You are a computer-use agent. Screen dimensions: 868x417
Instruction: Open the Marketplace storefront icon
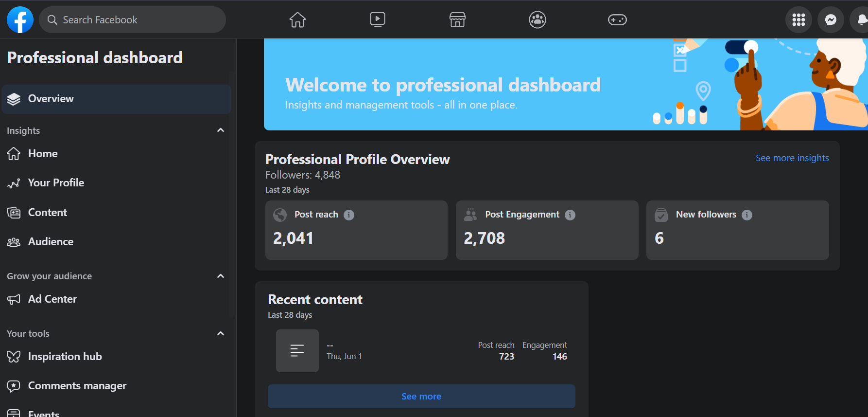(457, 20)
